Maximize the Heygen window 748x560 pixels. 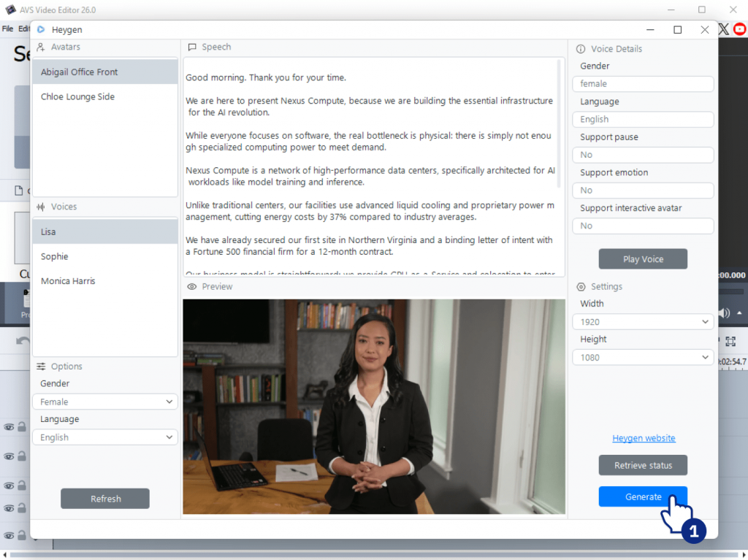point(677,30)
